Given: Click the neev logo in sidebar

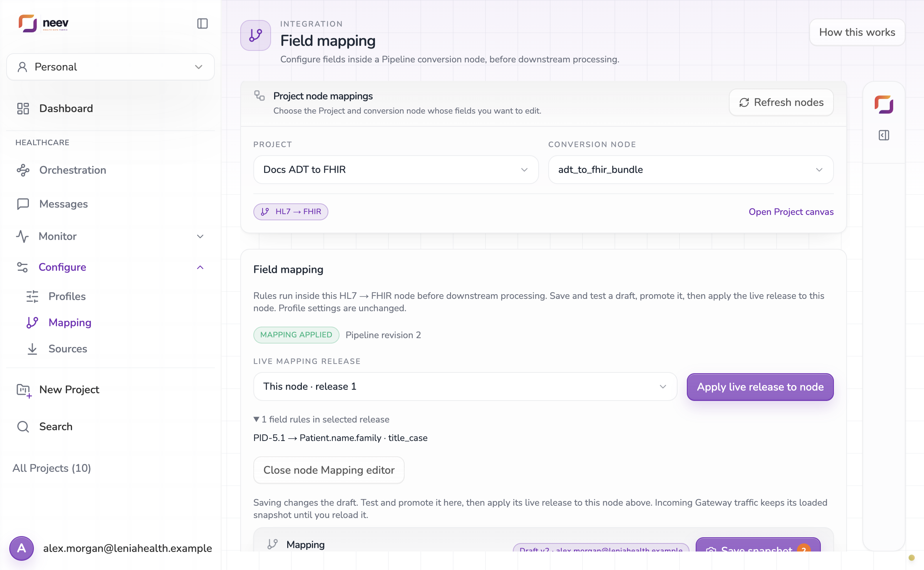Looking at the screenshot, I should point(44,23).
